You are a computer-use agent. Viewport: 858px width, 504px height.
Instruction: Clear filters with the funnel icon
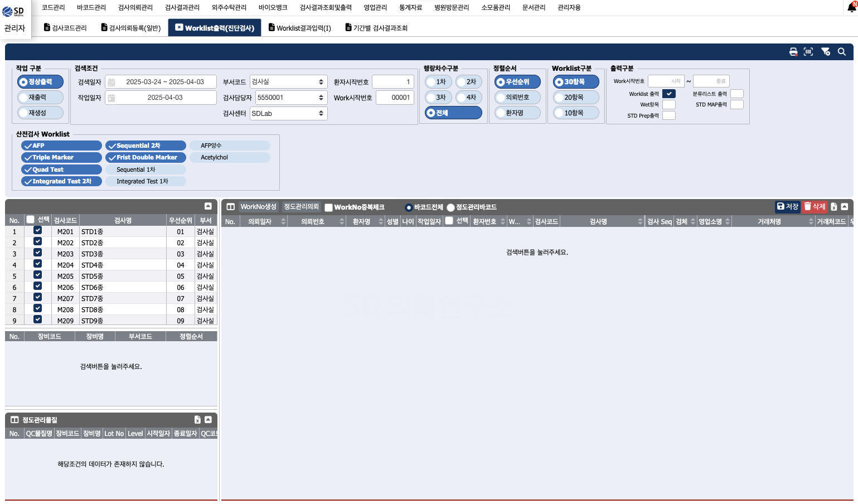click(x=826, y=52)
